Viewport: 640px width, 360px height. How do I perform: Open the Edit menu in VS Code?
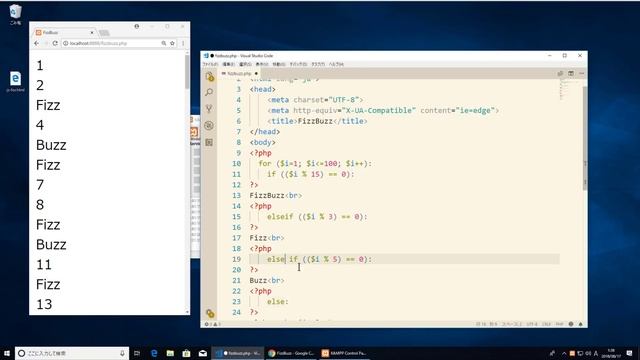point(228,64)
